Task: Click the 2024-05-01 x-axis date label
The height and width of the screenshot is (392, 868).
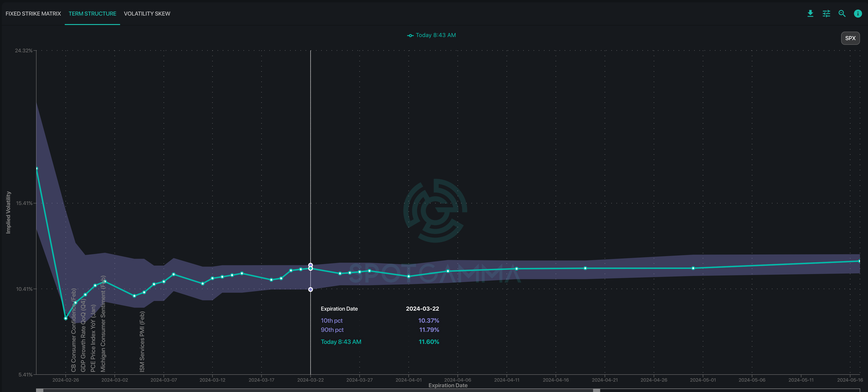Action: 702,380
